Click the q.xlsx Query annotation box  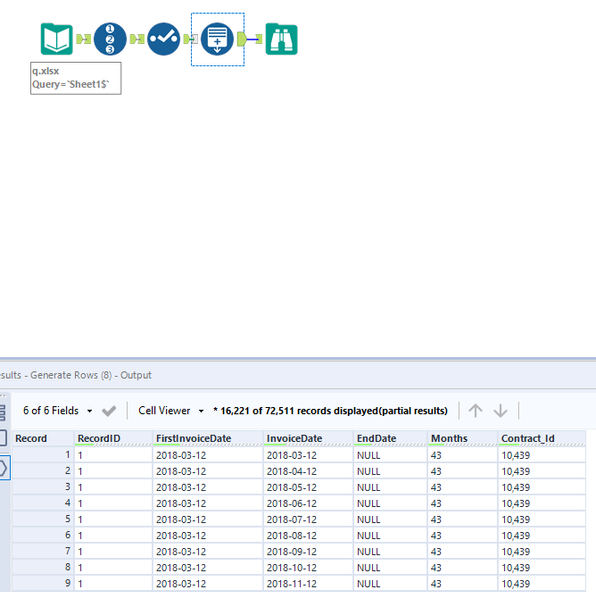(x=76, y=78)
